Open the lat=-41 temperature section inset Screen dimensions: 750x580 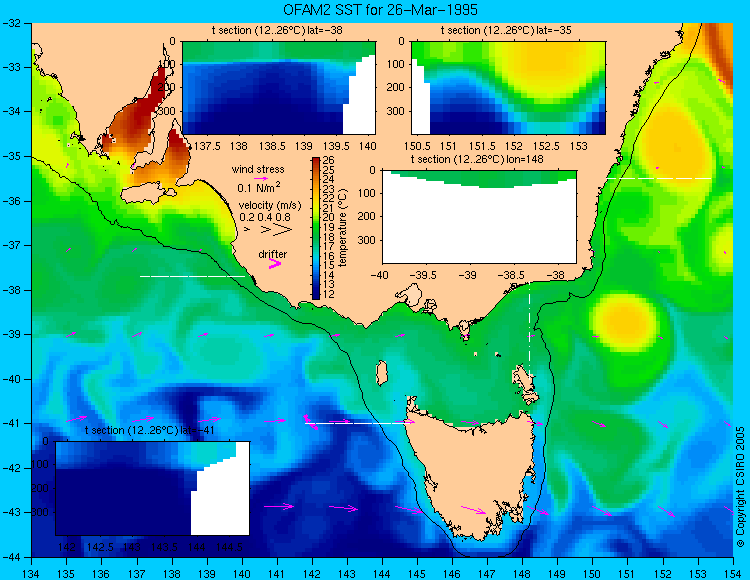[x=153, y=488]
